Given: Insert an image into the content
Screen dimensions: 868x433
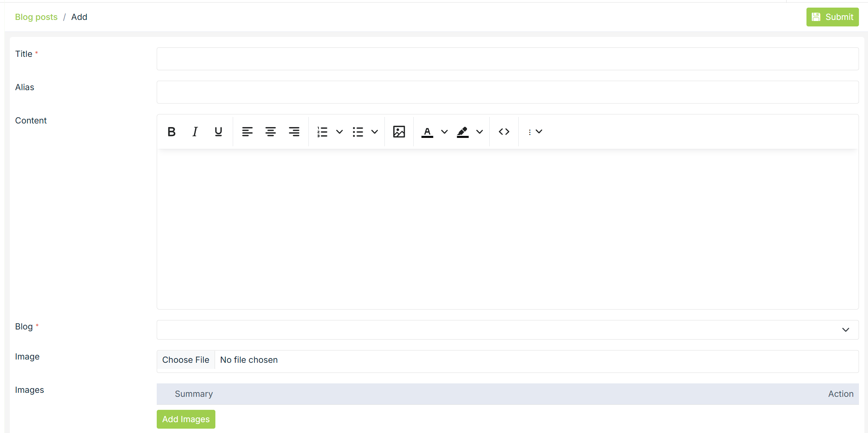Looking at the screenshot, I should 399,131.
